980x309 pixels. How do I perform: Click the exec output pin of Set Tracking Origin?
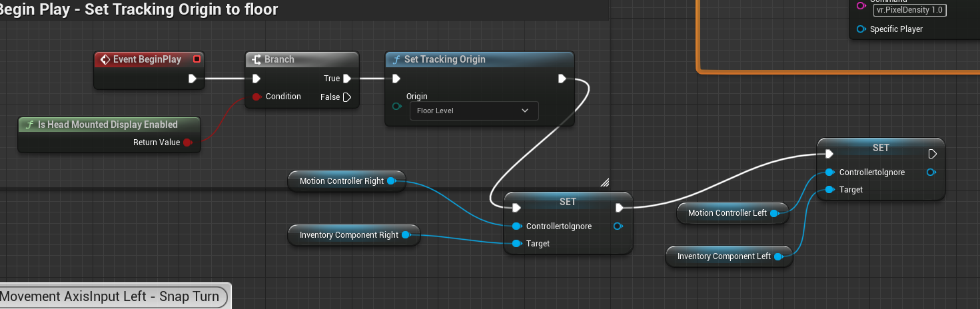(x=562, y=79)
